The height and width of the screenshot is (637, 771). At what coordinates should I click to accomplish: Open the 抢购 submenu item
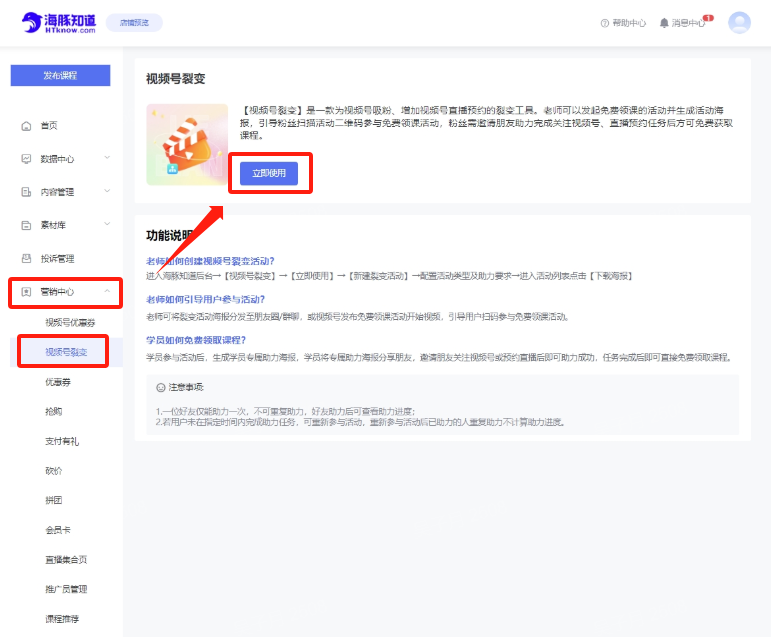[54, 411]
